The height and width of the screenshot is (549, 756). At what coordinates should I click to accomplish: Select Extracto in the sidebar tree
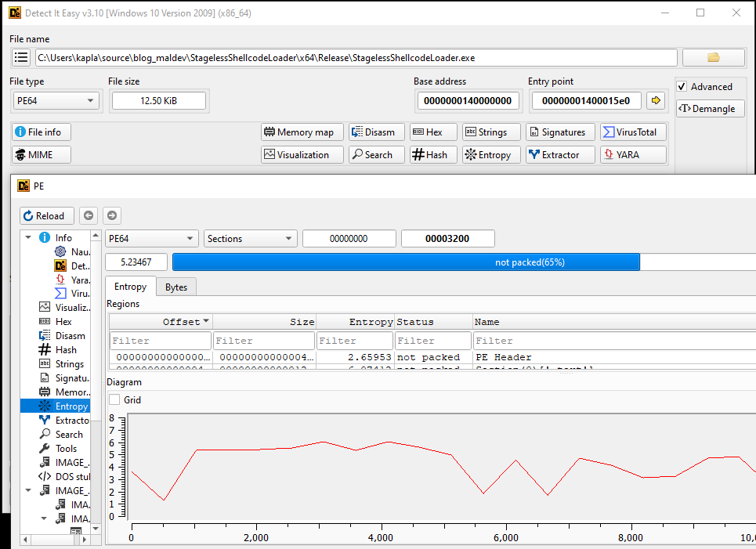64,421
